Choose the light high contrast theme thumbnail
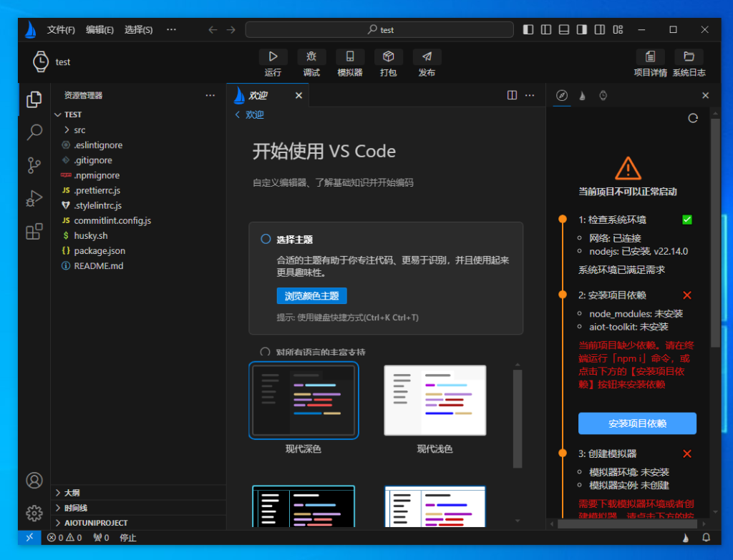 (435, 506)
